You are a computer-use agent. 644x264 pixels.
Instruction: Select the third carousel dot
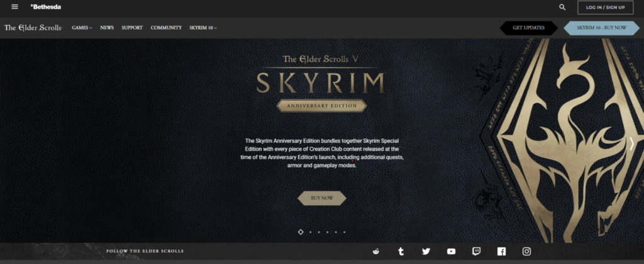[319, 232]
